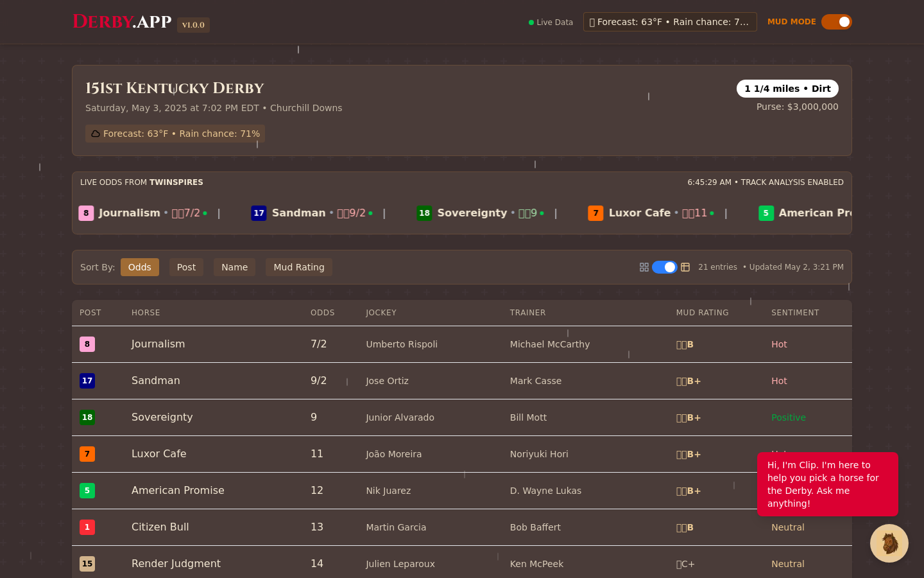Click Clip's greeting chat bubble
This screenshot has height=578, width=924.
tap(828, 484)
